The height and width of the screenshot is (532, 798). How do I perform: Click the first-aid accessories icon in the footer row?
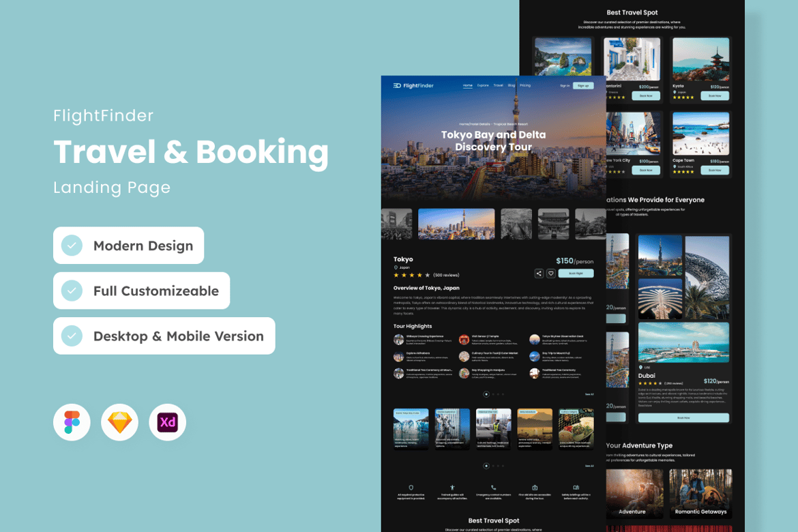click(x=535, y=487)
